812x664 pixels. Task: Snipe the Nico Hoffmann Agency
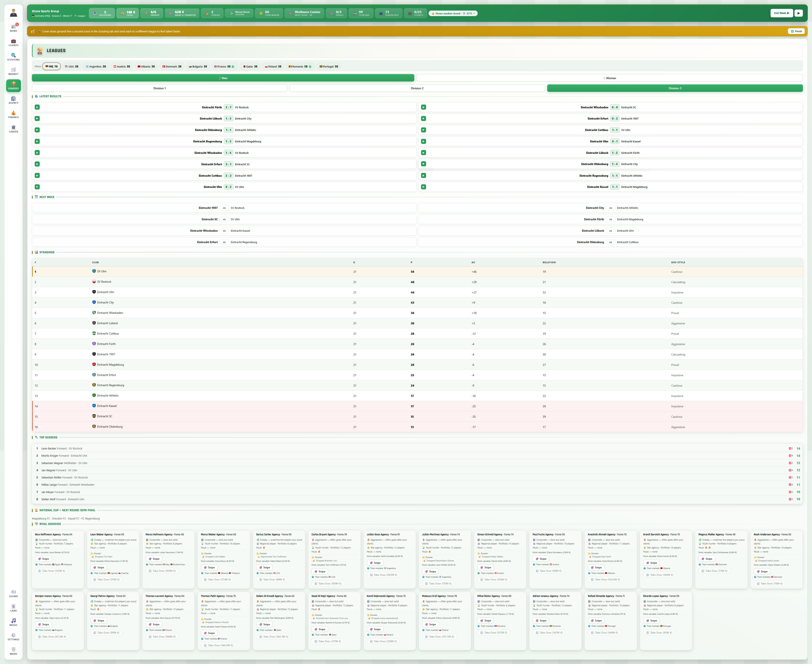click(43, 559)
